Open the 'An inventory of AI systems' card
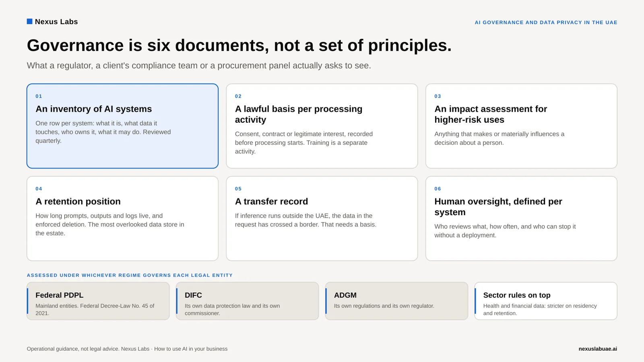 pyautogui.click(x=122, y=126)
